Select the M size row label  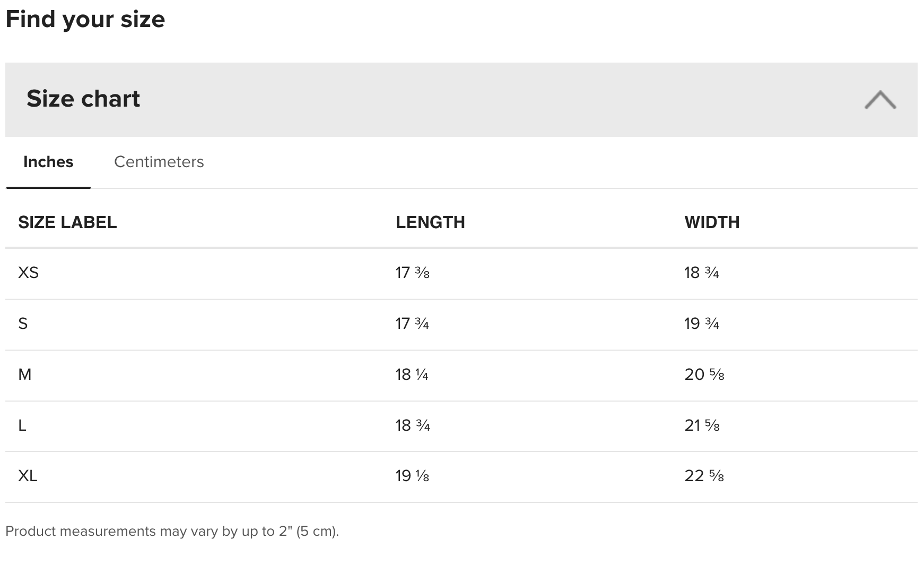point(25,375)
